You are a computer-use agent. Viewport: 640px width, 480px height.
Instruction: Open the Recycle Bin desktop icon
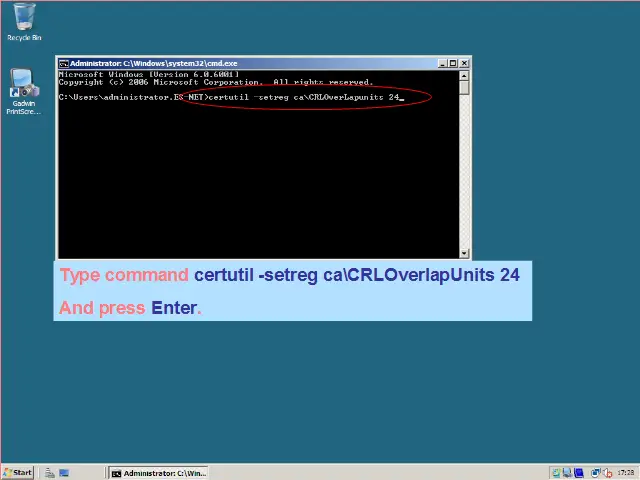pos(24,20)
